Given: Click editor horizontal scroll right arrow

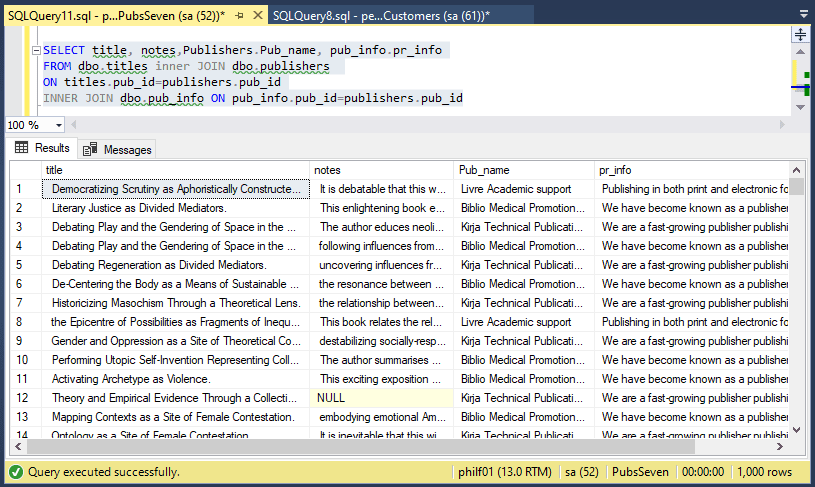Looking at the screenshot, I should [x=782, y=125].
